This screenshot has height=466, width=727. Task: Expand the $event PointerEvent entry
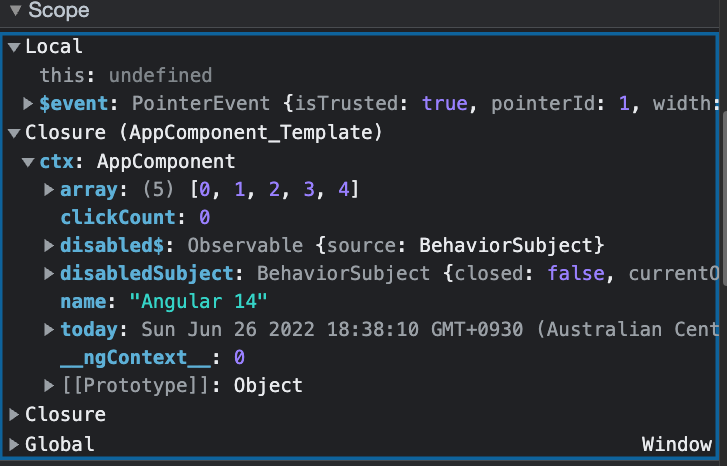coord(28,103)
